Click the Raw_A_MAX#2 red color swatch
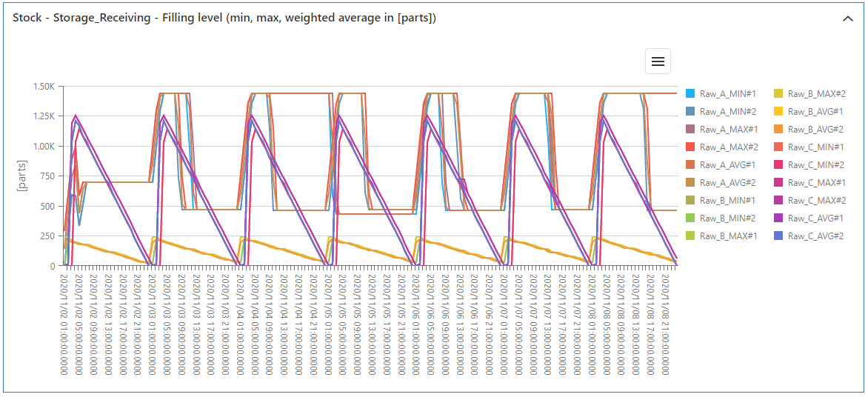The width and height of the screenshot is (868, 397). [690, 147]
